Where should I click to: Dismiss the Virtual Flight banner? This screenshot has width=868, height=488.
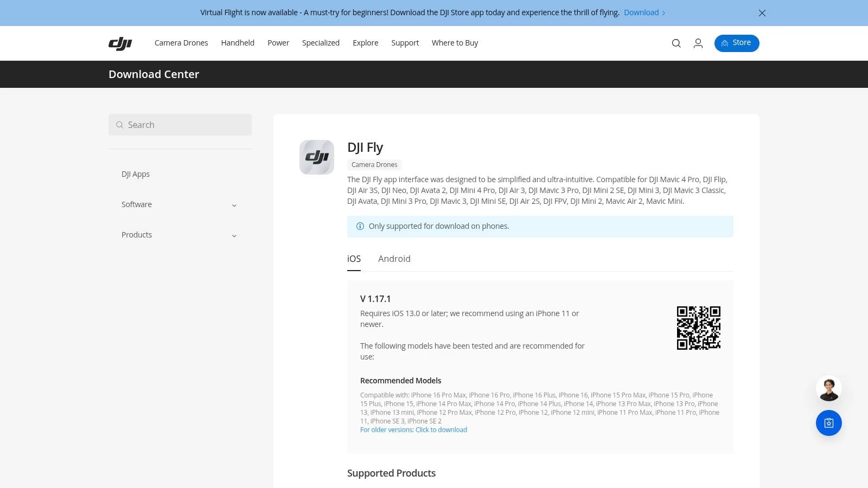(762, 13)
